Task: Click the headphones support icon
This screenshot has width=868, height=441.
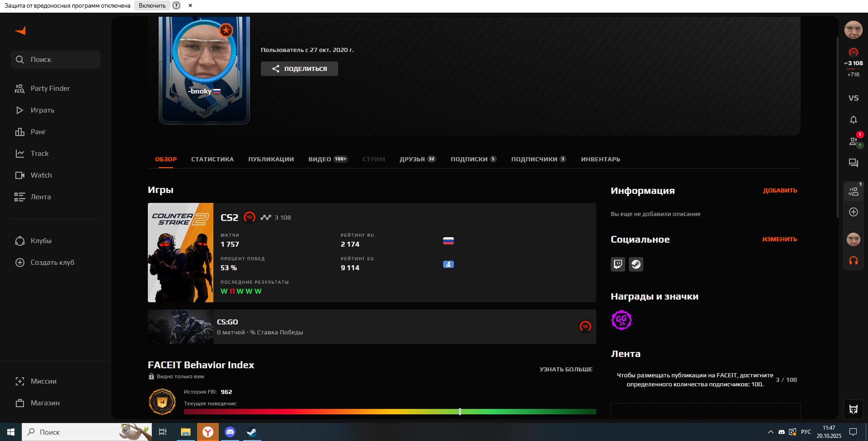Action: 853,261
